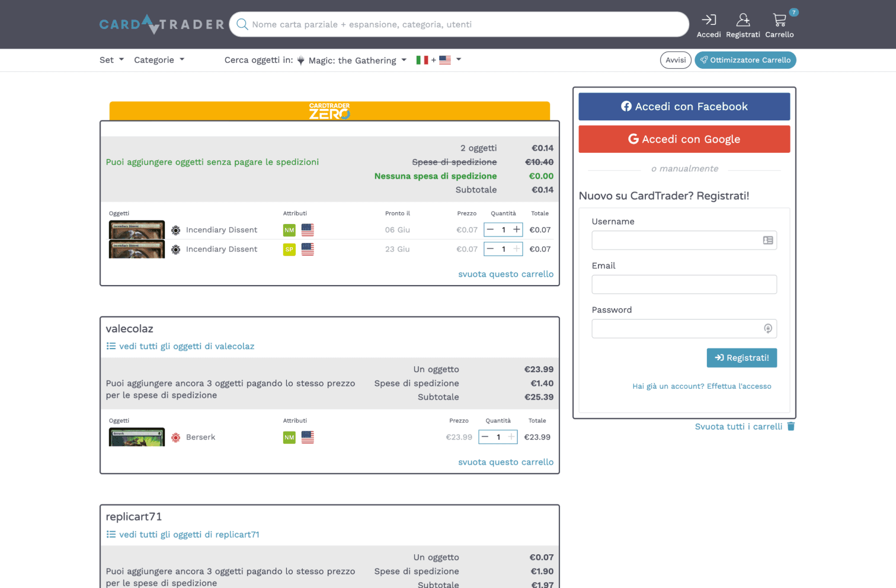Click expansion symbol of 23 Giu Incendiary Dissent
The height and width of the screenshot is (588, 896).
point(175,250)
